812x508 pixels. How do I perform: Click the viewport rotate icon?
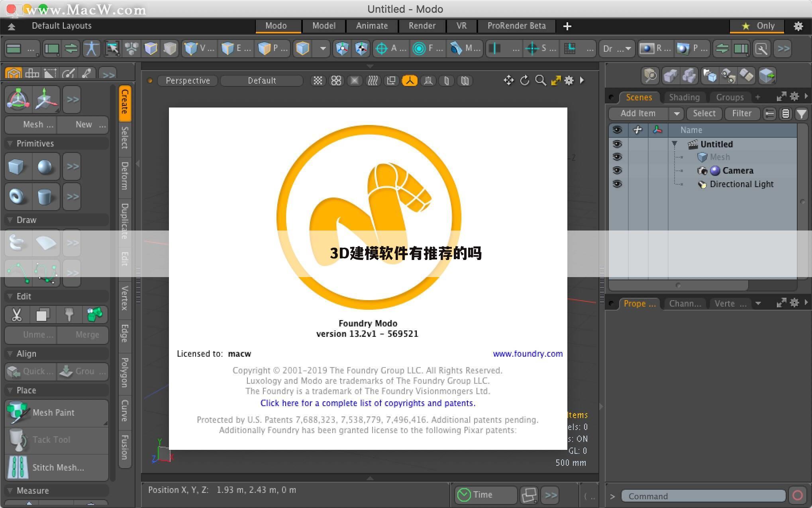click(x=525, y=80)
